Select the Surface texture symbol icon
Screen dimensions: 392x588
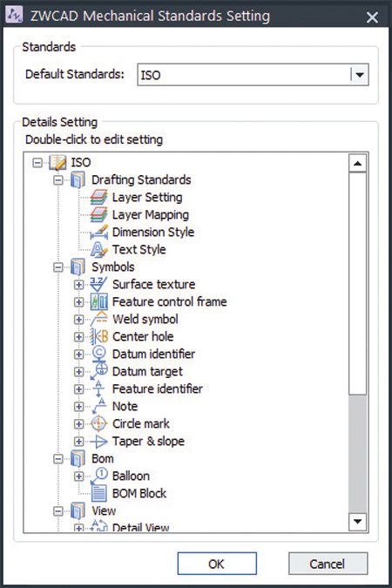click(x=98, y=284)
